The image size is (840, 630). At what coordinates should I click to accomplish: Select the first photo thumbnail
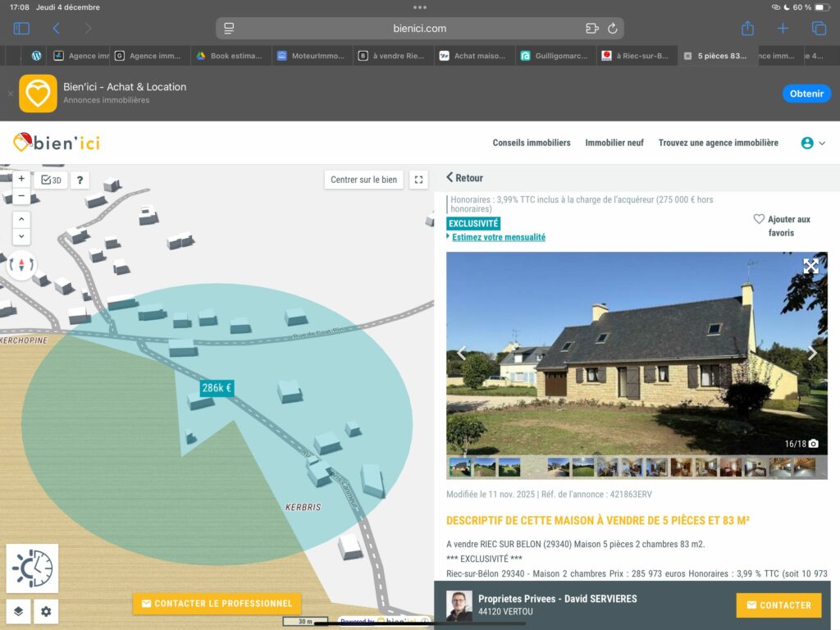click(459, 467)
